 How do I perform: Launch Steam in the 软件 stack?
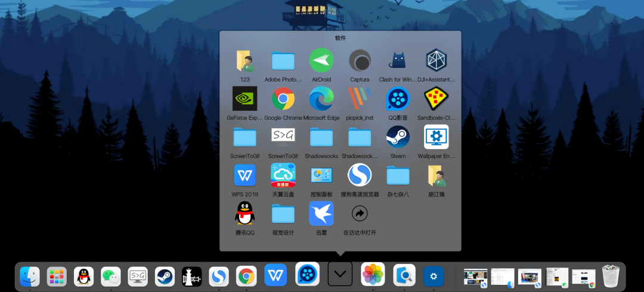tap(398, 136)
